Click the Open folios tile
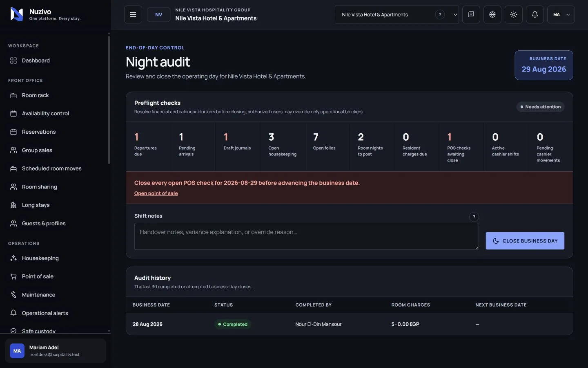Screen dimensions: 588x368 (327, 147)
